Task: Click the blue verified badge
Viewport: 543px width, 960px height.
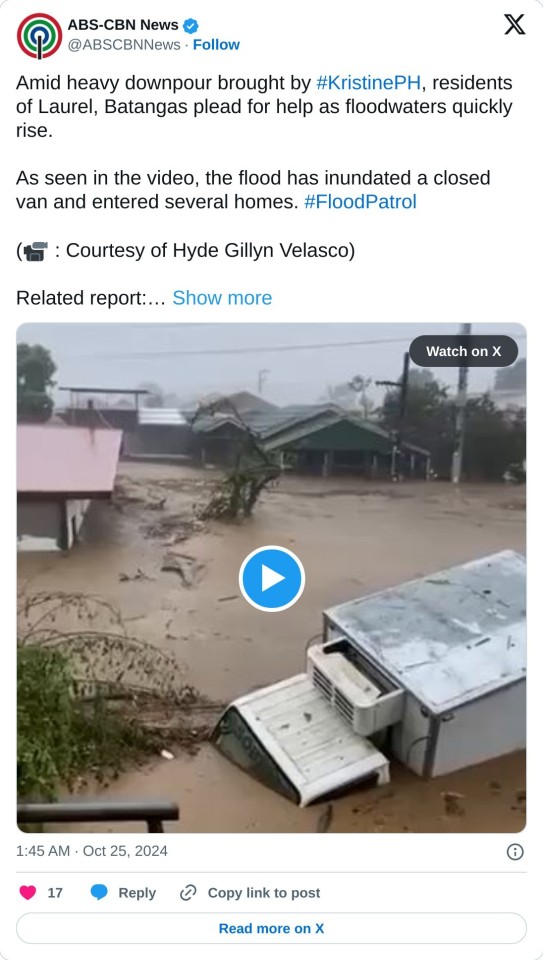Action: tap(191, 26)
